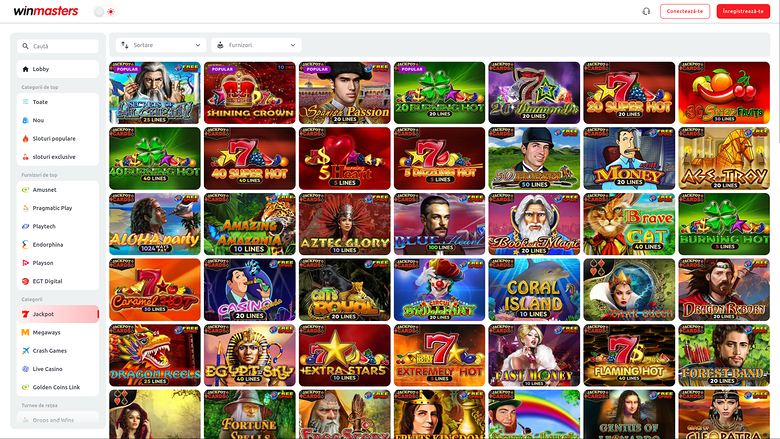The height and width of the screenshot is (439, 780).
Task: Open Age of Troy game
Action: (724, 159)
